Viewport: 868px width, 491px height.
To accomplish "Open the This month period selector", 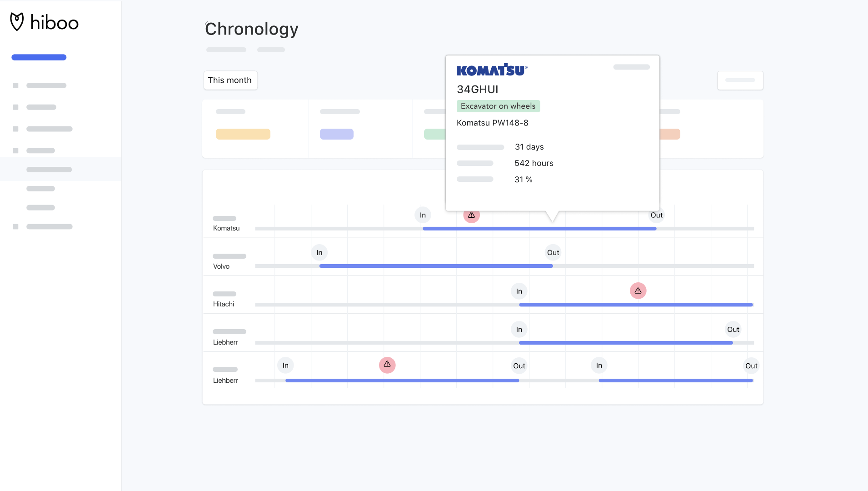I will pos(230,80).
